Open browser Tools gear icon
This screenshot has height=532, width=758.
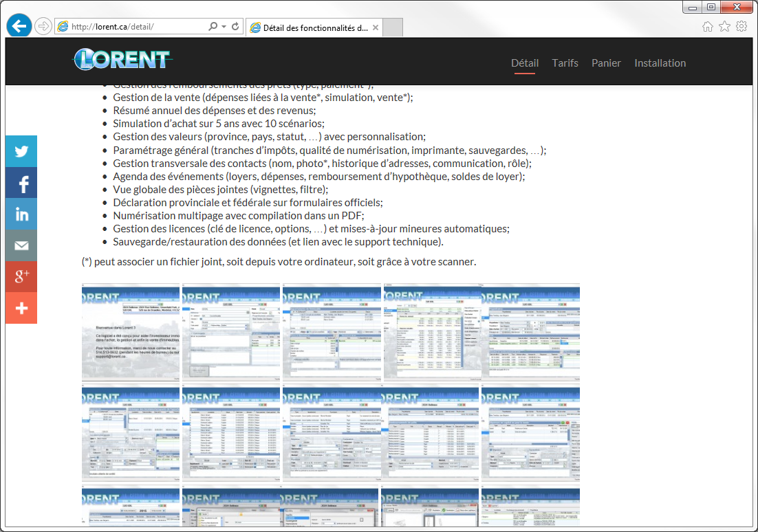click(x=741, y=27)
